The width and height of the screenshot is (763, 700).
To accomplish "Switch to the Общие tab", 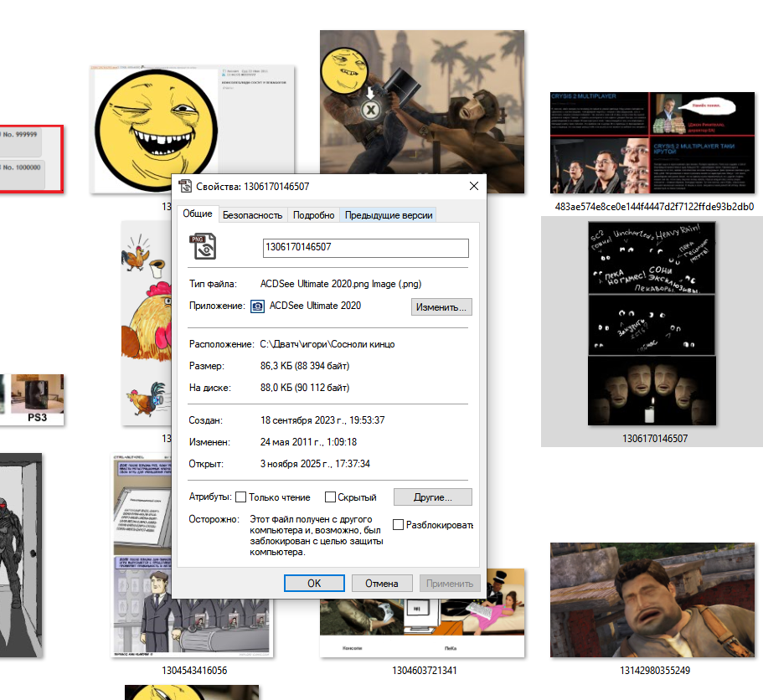I will (x=197, y=214).
